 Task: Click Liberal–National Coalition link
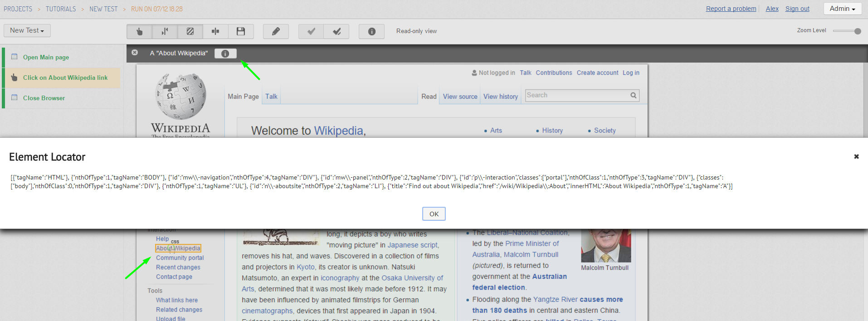527,233
